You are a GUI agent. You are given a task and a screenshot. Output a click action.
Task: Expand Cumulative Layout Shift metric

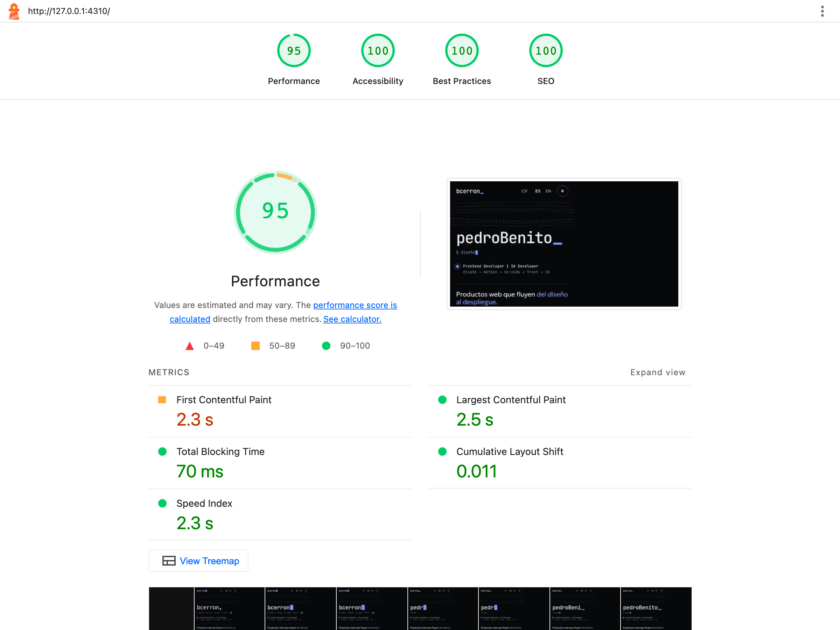tap(560, 463)
